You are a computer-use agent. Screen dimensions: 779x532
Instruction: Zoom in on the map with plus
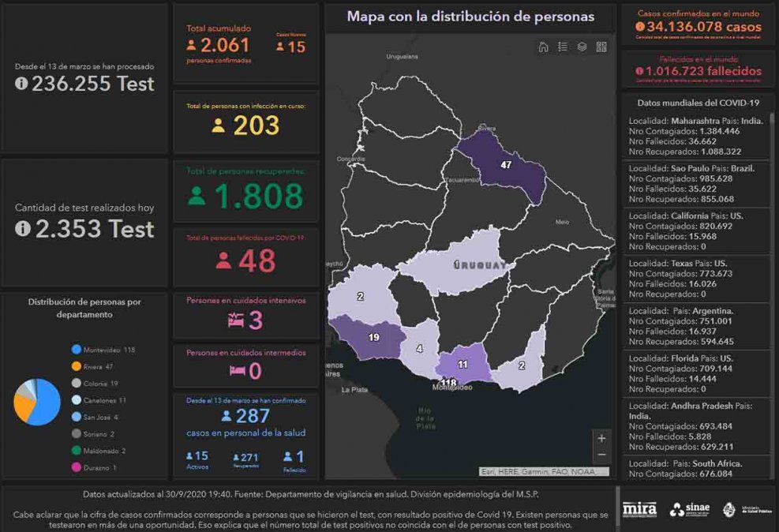click(601, 438)
